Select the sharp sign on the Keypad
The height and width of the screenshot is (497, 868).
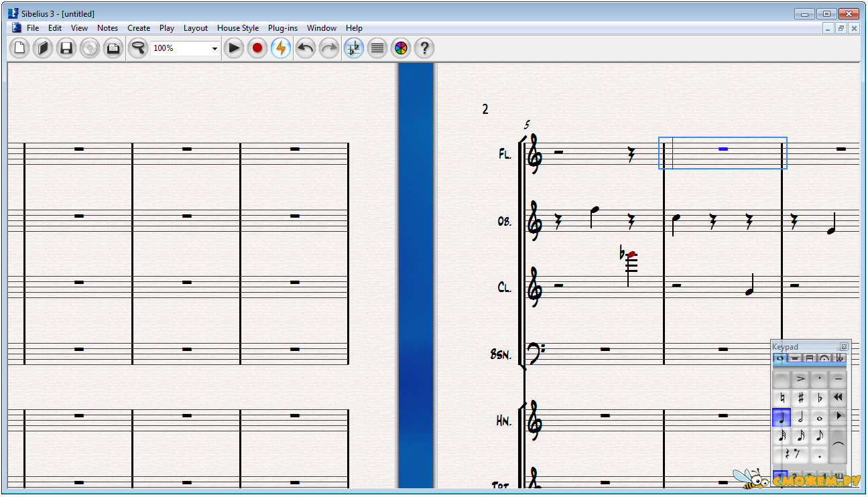[800, 398]
